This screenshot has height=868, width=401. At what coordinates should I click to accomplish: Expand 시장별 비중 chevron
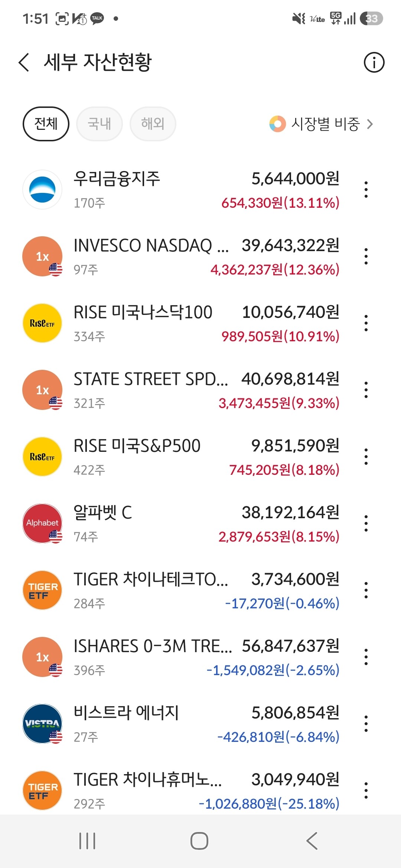point(370,124)
